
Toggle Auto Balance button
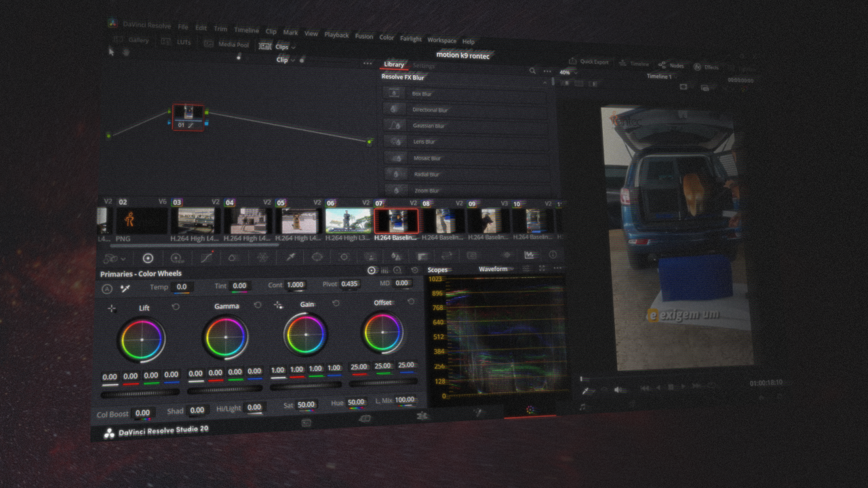click(x=107, y=289)
